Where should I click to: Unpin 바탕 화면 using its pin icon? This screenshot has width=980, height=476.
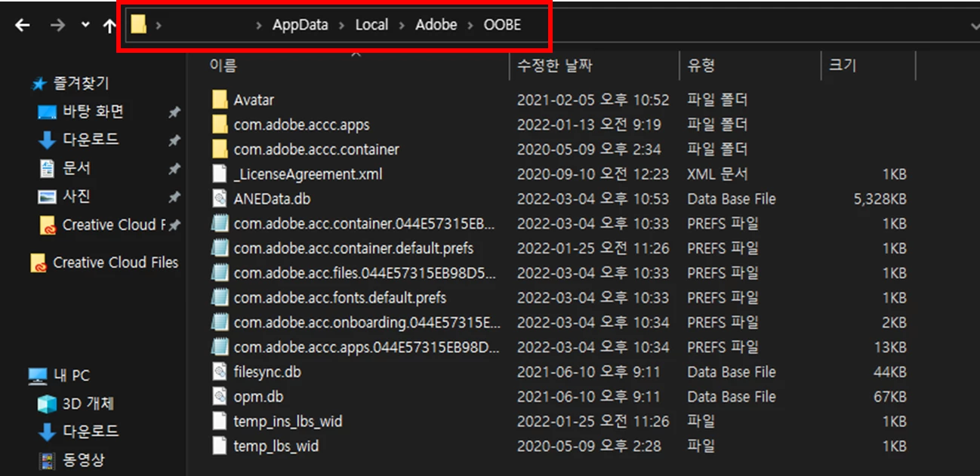[174, 112]
